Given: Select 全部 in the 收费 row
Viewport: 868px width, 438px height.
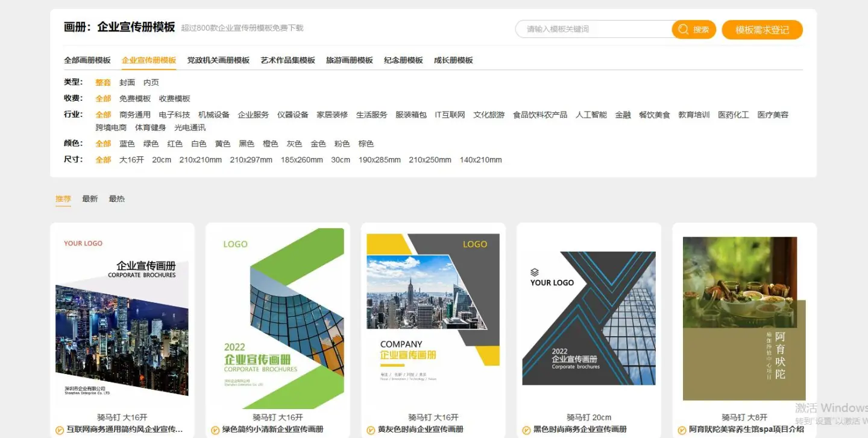Looking at the screenshot, I should [x=103, y=99].
